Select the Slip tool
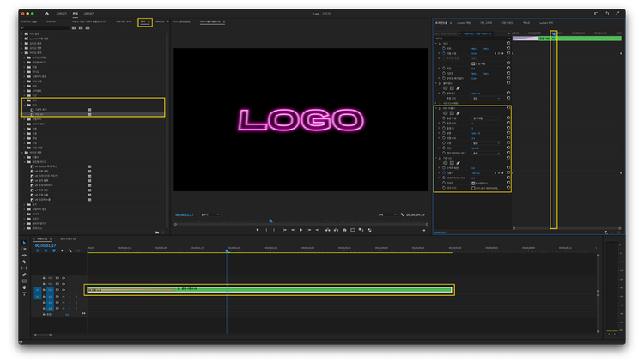This screenshot has height=362, width=644. click(24, 268)
